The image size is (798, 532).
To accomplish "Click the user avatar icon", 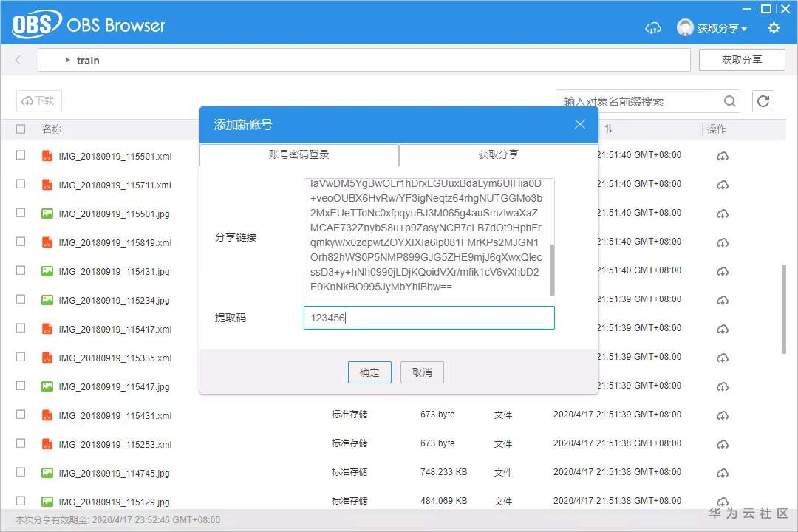I will 685,27.
